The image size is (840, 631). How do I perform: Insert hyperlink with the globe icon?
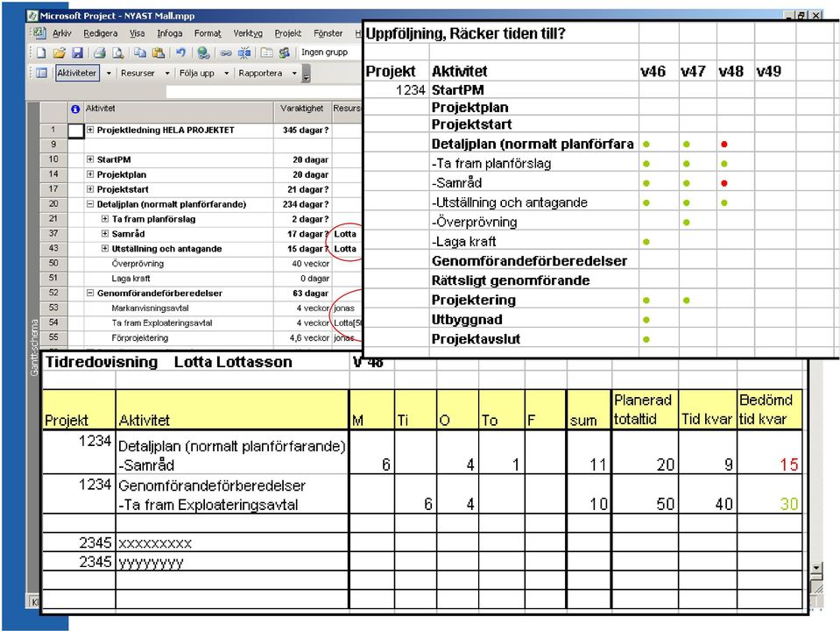(203, 53)
